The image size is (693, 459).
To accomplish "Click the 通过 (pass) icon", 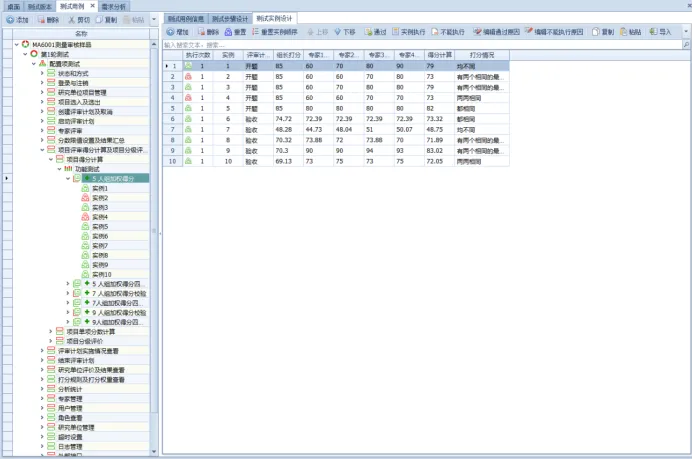I will [368, 32].
